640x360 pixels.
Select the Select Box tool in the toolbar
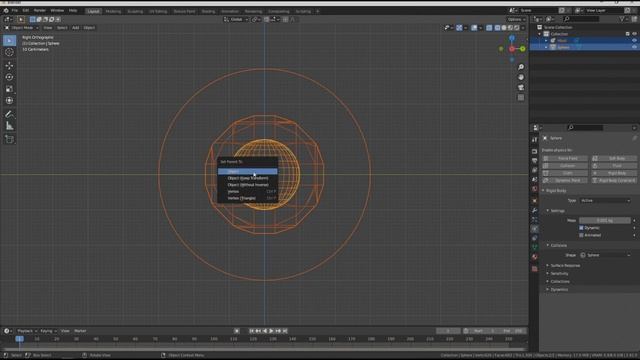(9, 40)
